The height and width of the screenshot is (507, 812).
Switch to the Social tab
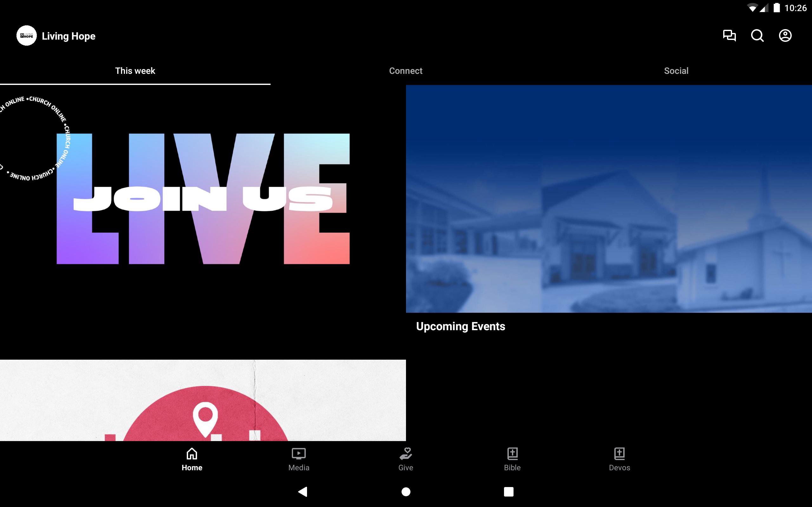(x=676, y=71)
